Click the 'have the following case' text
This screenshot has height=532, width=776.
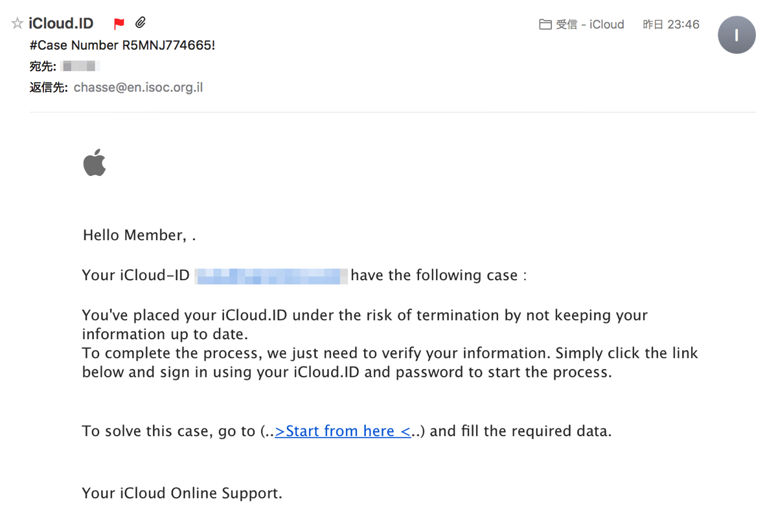point(439,275)
